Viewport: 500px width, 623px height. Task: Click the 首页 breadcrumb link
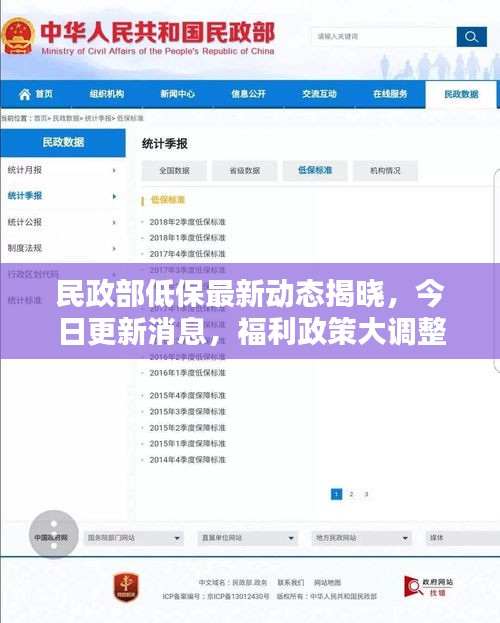coord(40,118)
